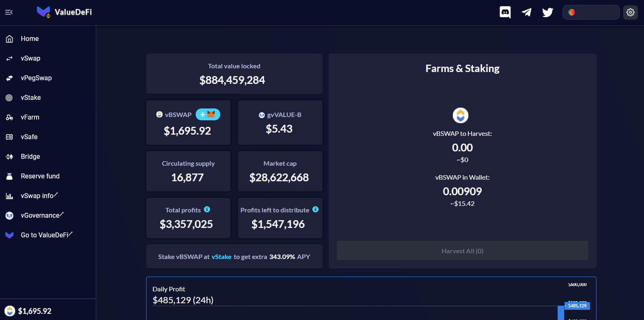Viewport: 644px width, 320px height.
Task: Click the $1,695.92 price at sidebar bottom
Action: point(35,311)
